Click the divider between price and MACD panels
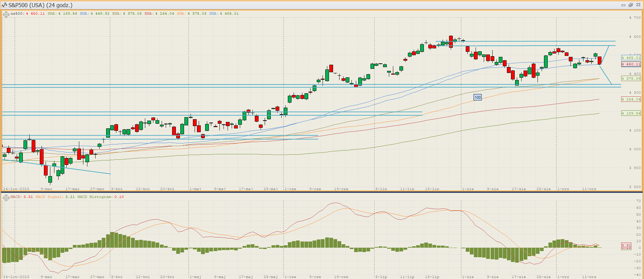 click(x=322, y=192)
